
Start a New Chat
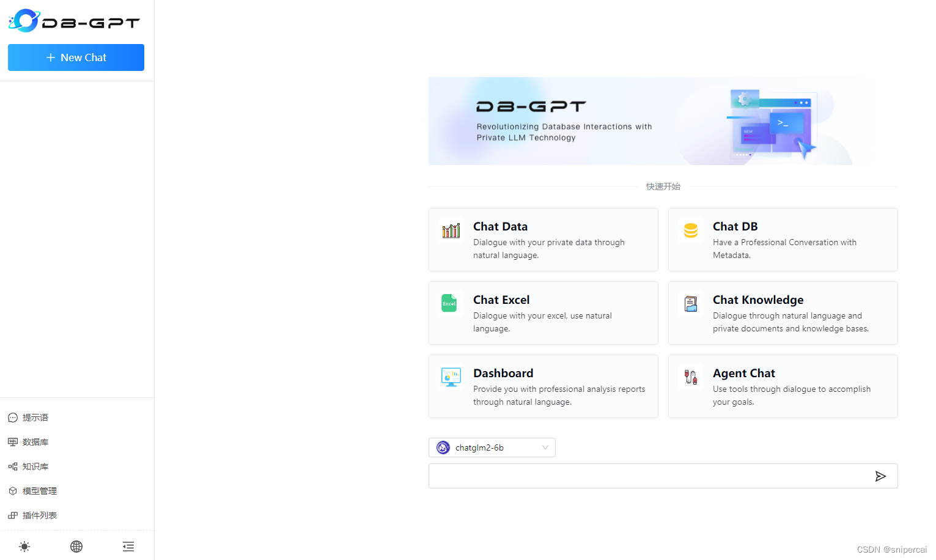(x=76, y=57)
